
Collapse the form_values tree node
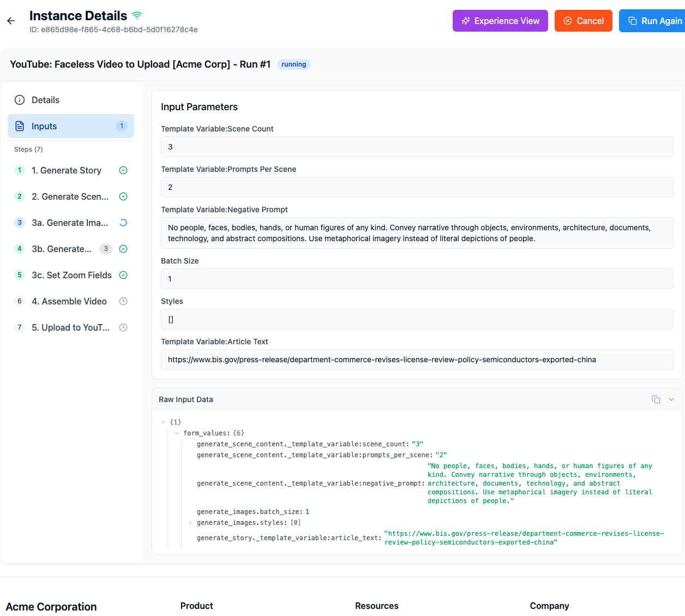coord(177,433)
